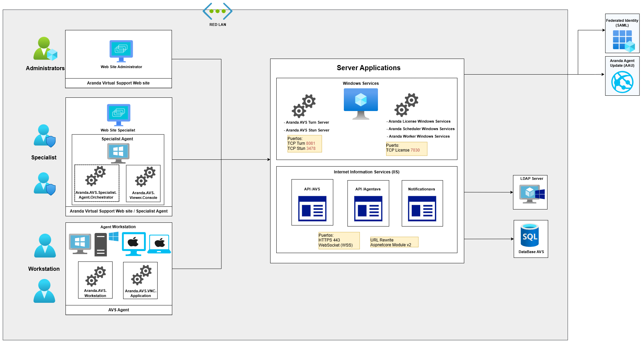Click the Federated Identity (SAML) grid icon
Image resolution: width=644 pixels, height=343 pixels.
tap(624, 41)
